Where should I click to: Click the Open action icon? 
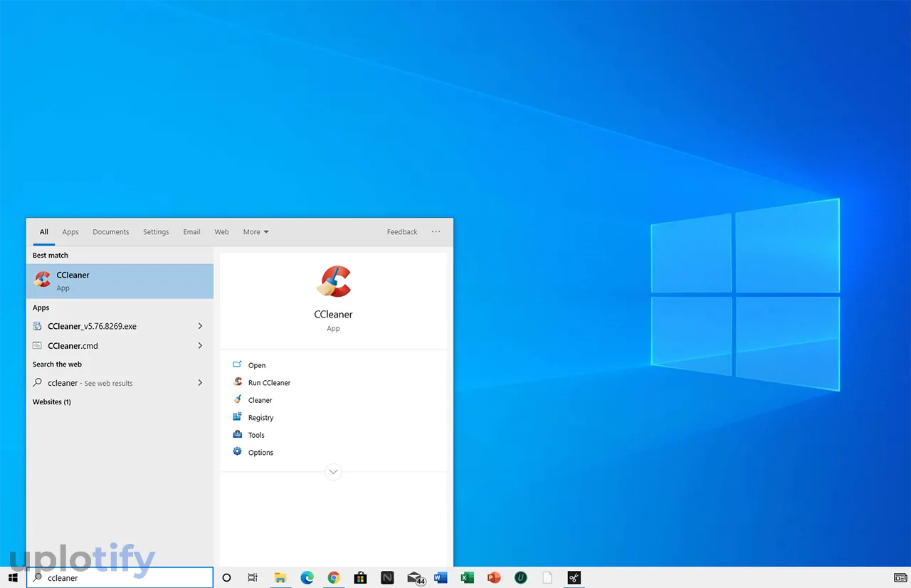click(x=238, y=364)
